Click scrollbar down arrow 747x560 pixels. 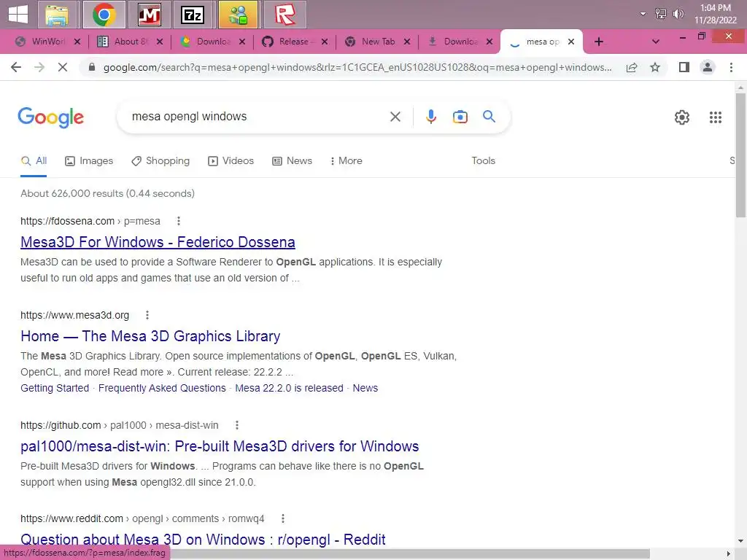740,541
